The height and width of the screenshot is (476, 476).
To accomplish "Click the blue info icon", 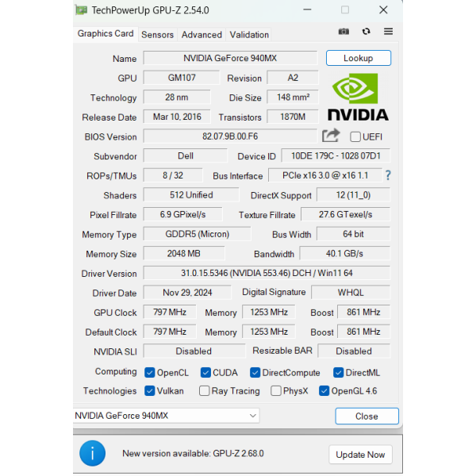I will coord(92,453).
